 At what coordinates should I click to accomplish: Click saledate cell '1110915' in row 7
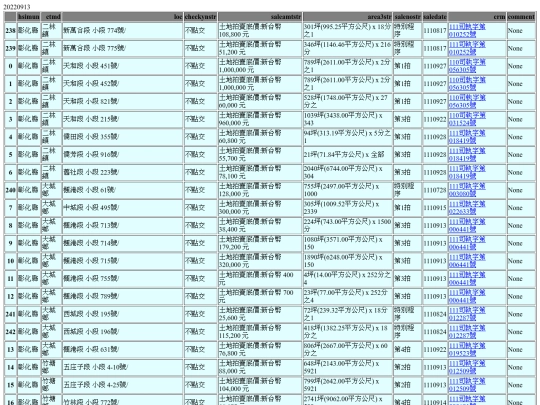coord(435,208)
